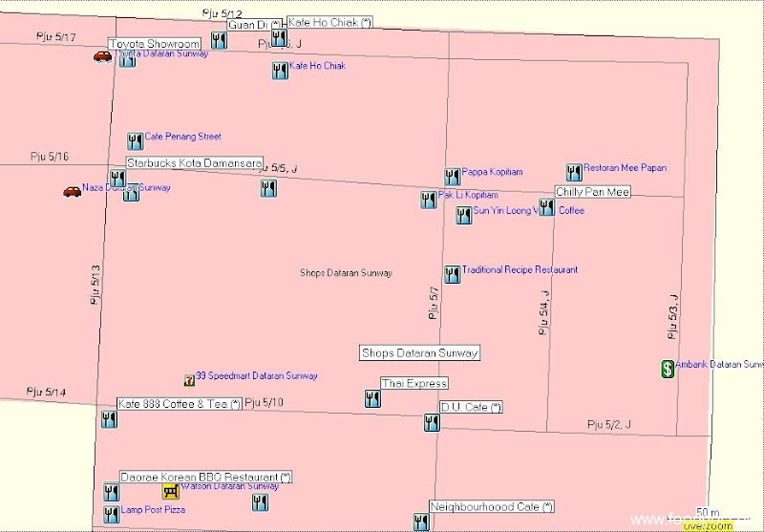This screenshot has height=532, width=764.
Task: Click the Coffee text near Chilly Pan Mee
Action: 571,210
